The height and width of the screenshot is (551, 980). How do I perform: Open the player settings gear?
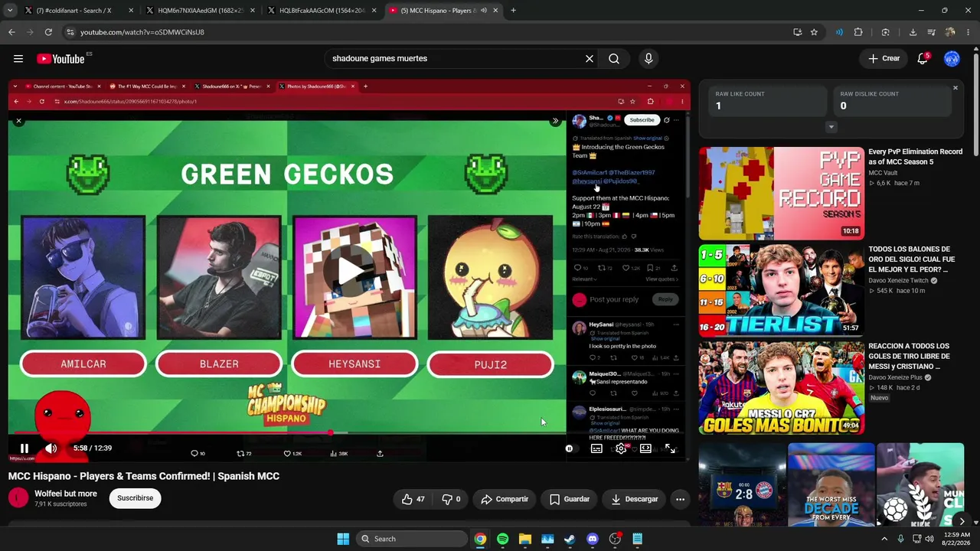[621, 448]
